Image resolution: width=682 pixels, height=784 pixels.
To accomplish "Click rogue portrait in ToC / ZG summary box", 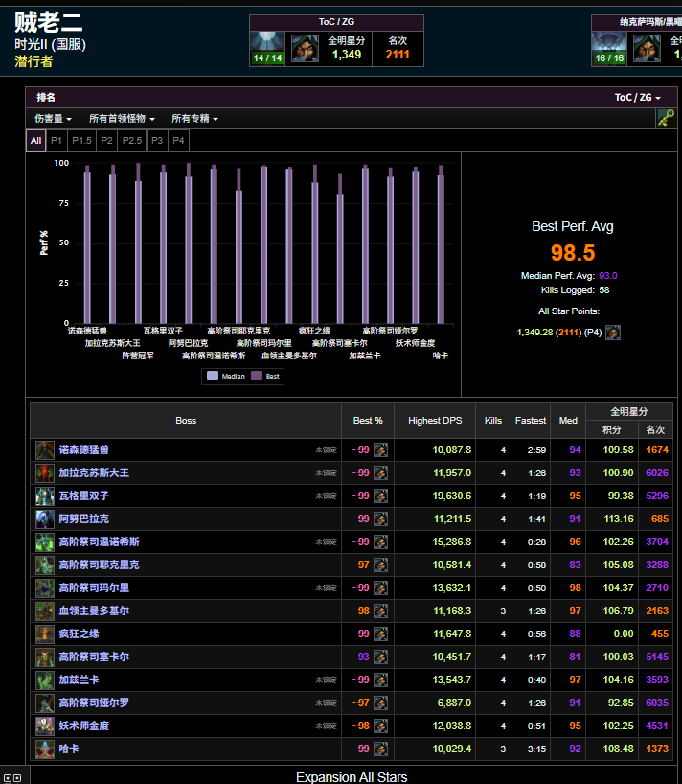I will (x=305, y=49).
